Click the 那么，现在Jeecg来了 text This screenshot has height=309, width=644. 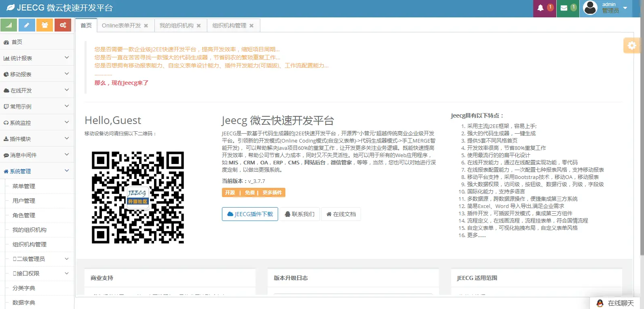click(x=121, y=83)
